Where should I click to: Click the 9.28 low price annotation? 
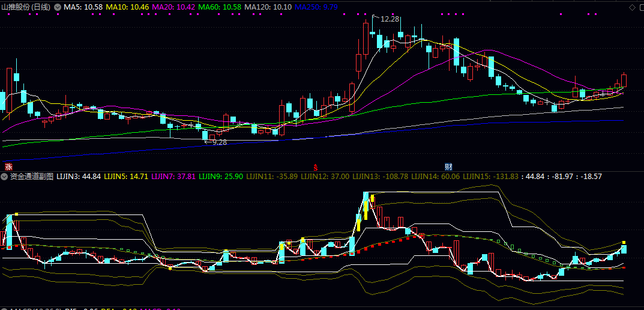click(219, 142)
